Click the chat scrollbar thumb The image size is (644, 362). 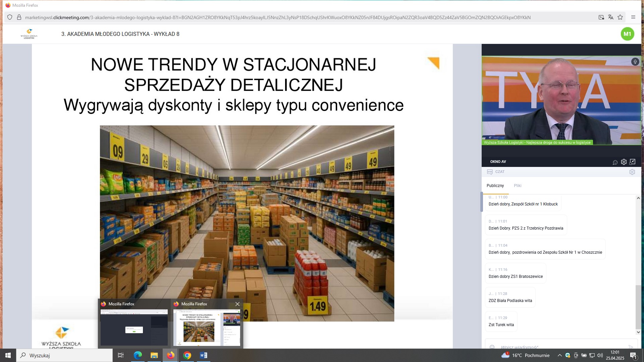pyautogui.click(x=638, y=307)
